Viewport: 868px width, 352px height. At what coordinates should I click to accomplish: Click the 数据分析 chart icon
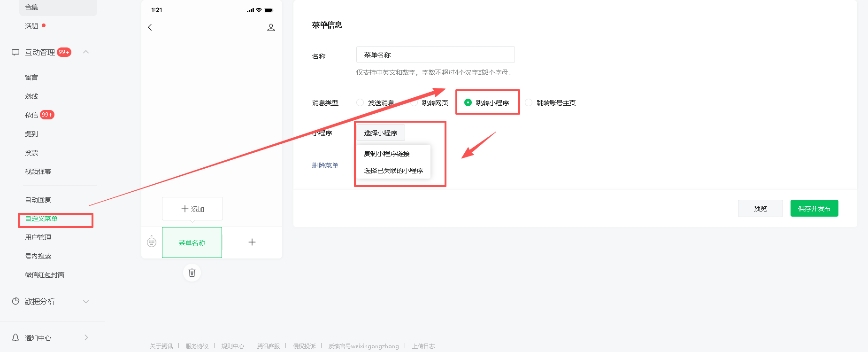click(x=15, y=301)
